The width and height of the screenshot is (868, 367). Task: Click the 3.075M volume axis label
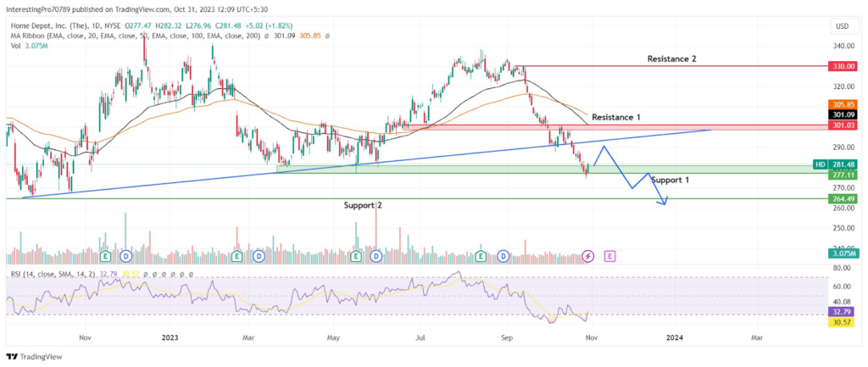point(842,254)
